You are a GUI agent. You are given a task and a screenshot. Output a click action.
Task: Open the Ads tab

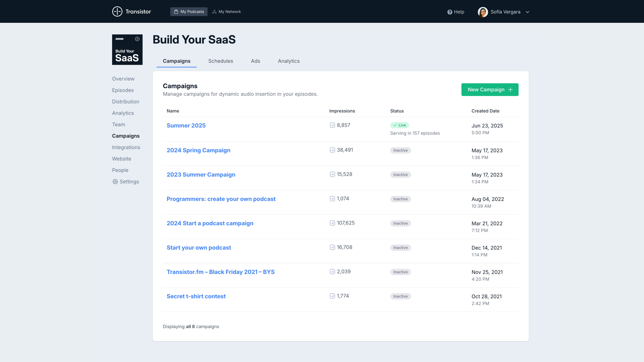[x=255, y=61]
